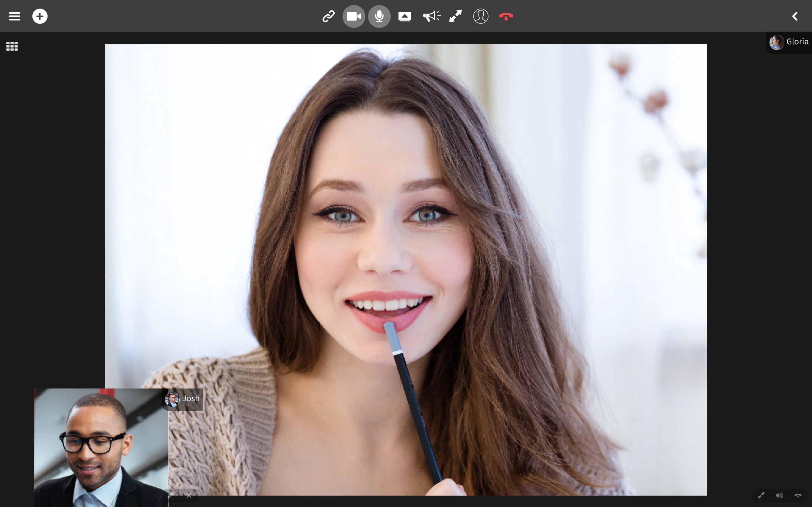Enter fullscreen from top toolbar
Viewport: 812px width, 507px height.
coord(455,16)
